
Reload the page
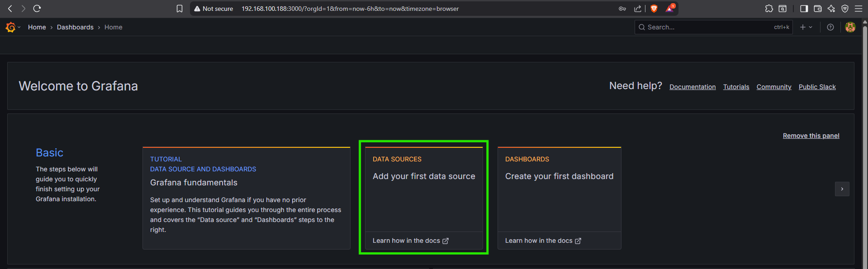coord(37,9)
